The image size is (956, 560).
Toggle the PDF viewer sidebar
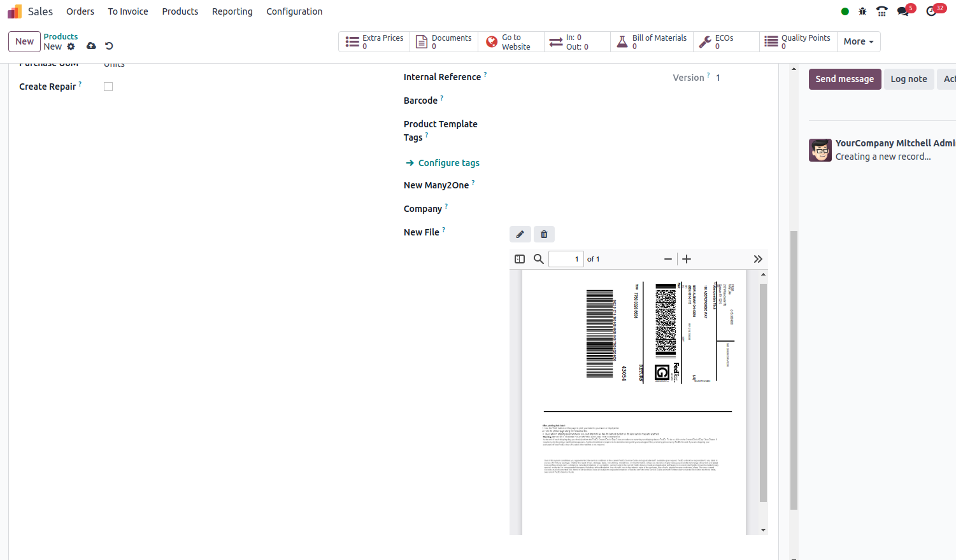[x=520, y=259]
